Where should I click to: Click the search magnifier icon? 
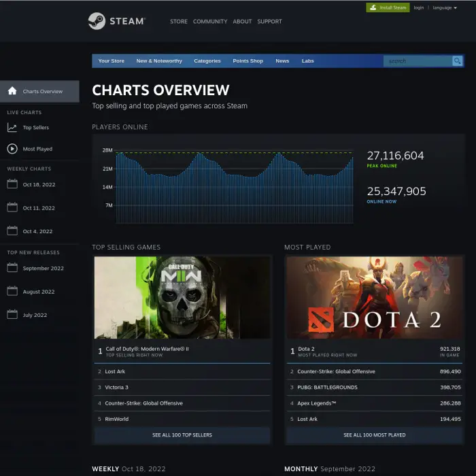tap(457, 61)
